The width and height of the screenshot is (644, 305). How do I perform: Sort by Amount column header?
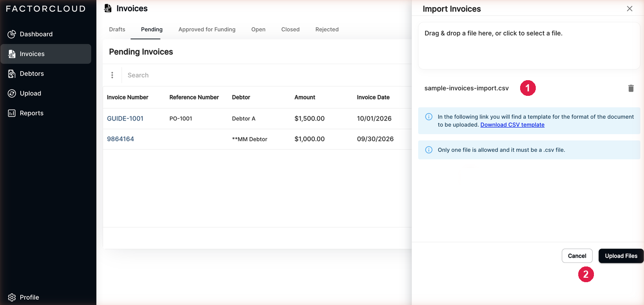(305, 97)
